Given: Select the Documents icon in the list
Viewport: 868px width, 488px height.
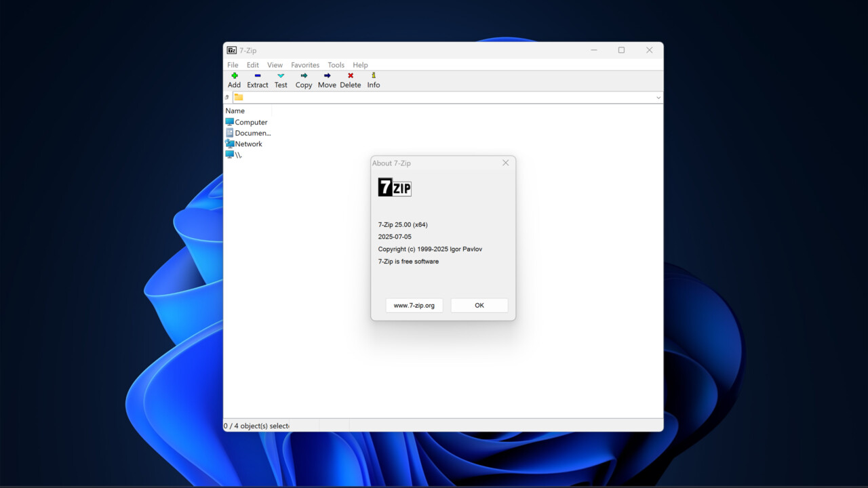Looking at the screenshot, I should (x=229, y=133).
